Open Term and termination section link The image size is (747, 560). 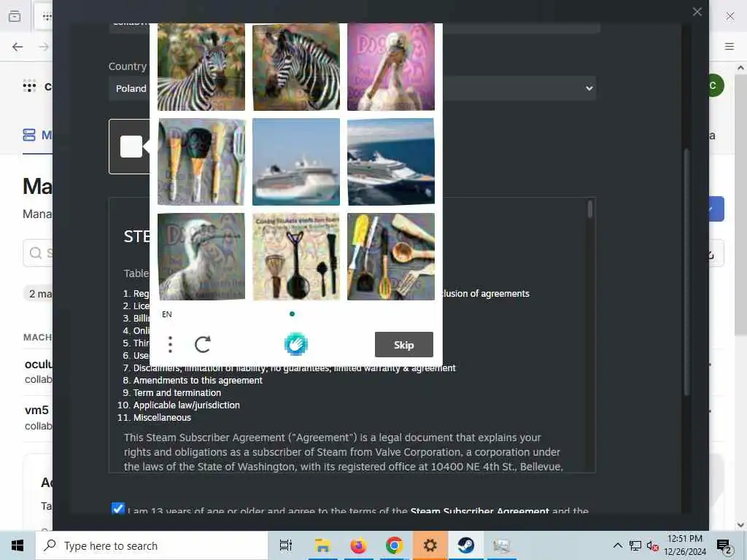[177, 393]
